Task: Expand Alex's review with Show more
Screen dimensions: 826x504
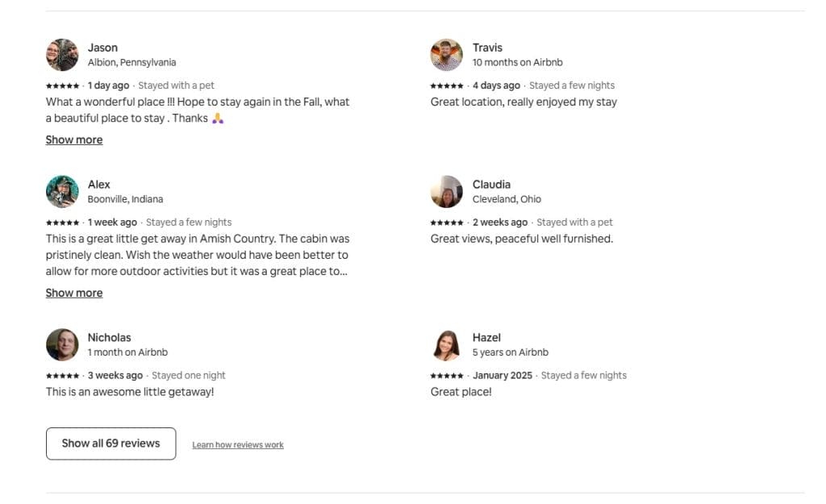Action: pyautogui.click(x=74, y=294)
